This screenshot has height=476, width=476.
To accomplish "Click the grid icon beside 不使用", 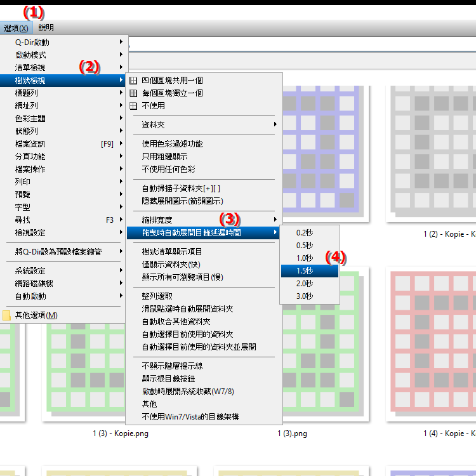I will tap(133, 106).
